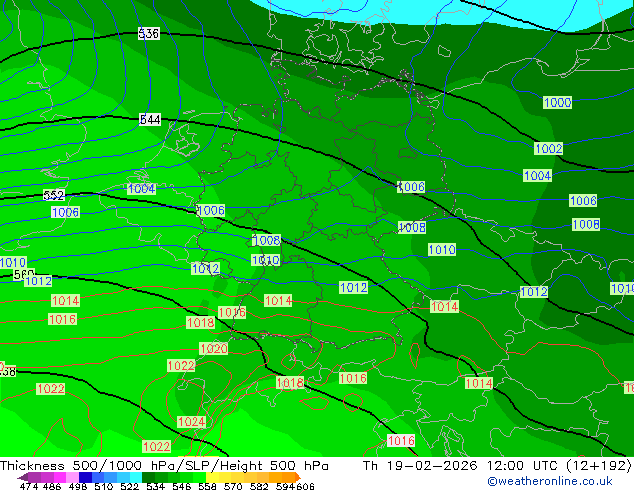Pick the bright lime green legend swatch
The width and height of the screenshot is (634, 490).
pos(200,477)
